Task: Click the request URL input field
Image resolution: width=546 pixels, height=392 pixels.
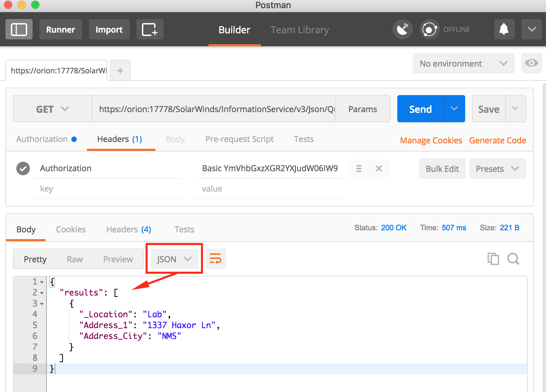Action: coord(214,109)
